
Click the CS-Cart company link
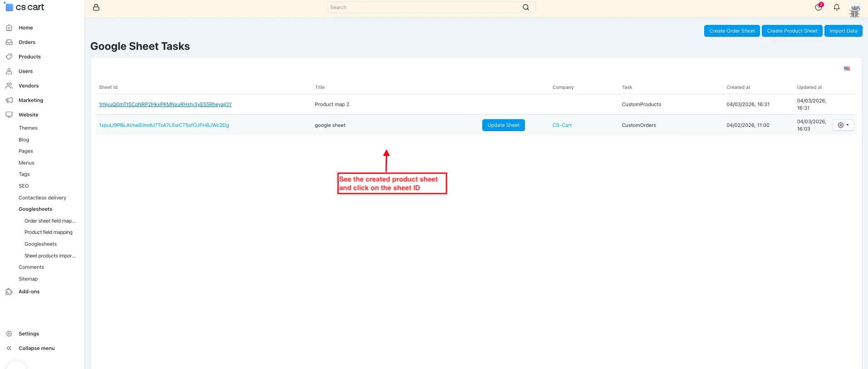[562, 125]
